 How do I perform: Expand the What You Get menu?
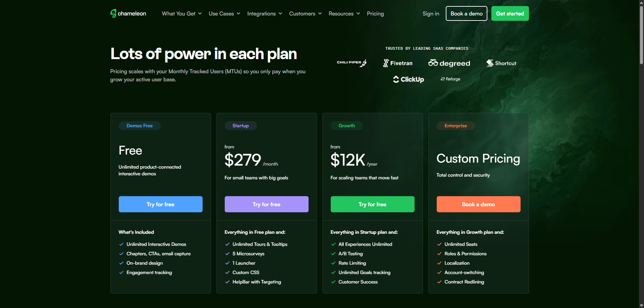coord(181,13)
